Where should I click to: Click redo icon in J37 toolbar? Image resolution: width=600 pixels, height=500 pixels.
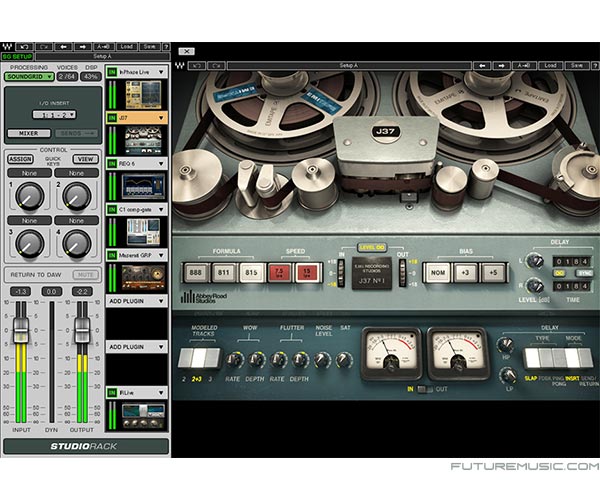click(216, 65)
